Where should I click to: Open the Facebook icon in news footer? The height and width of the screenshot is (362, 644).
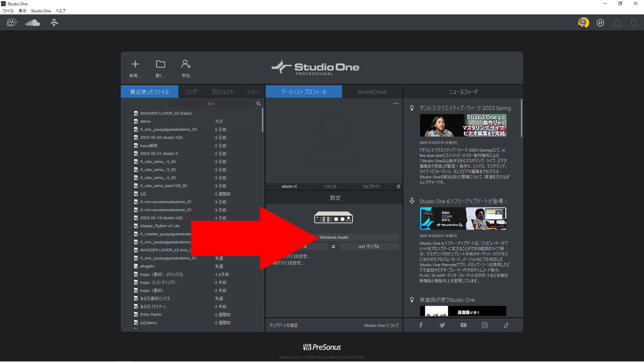[421, 325]
